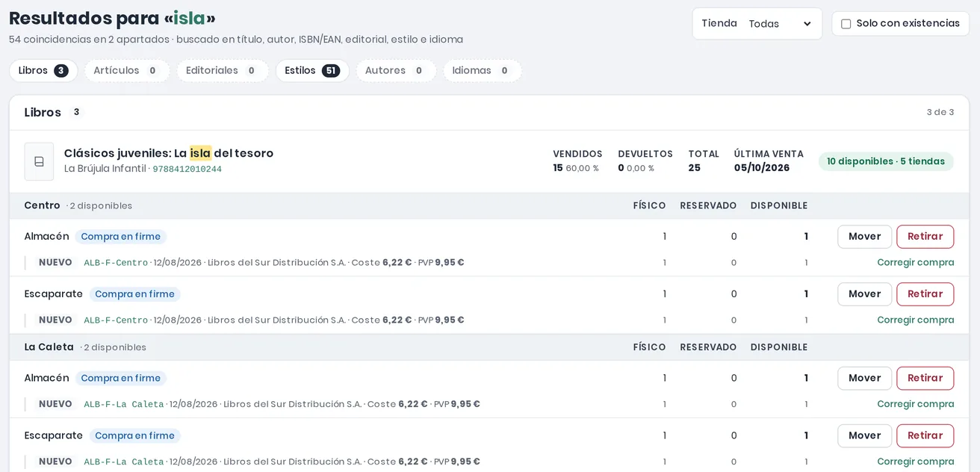Click Compra en firme badge in La Caleta Escaparate

point(134,435)
